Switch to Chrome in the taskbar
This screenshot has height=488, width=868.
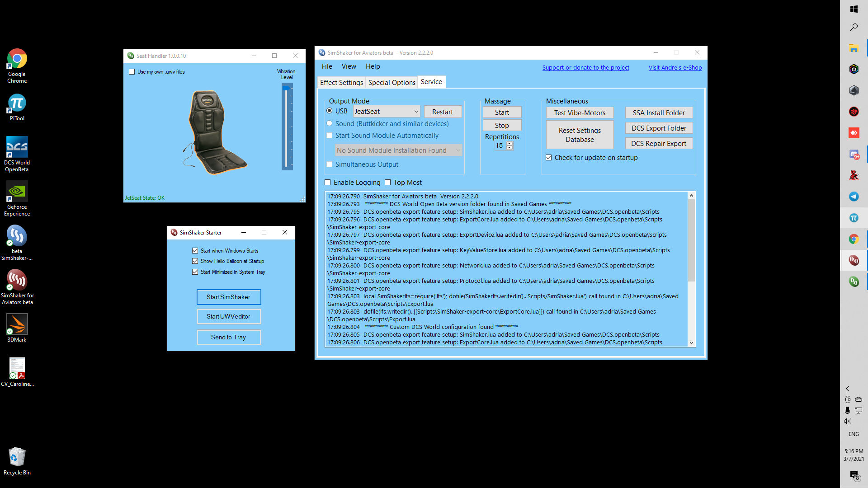coord(854,239)
